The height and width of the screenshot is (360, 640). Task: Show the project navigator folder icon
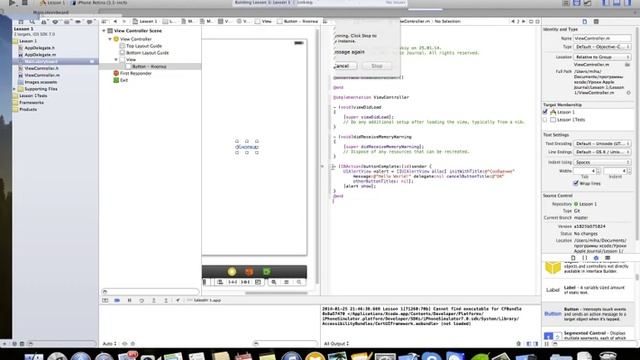pyautogui.click(x=21, y=22)
